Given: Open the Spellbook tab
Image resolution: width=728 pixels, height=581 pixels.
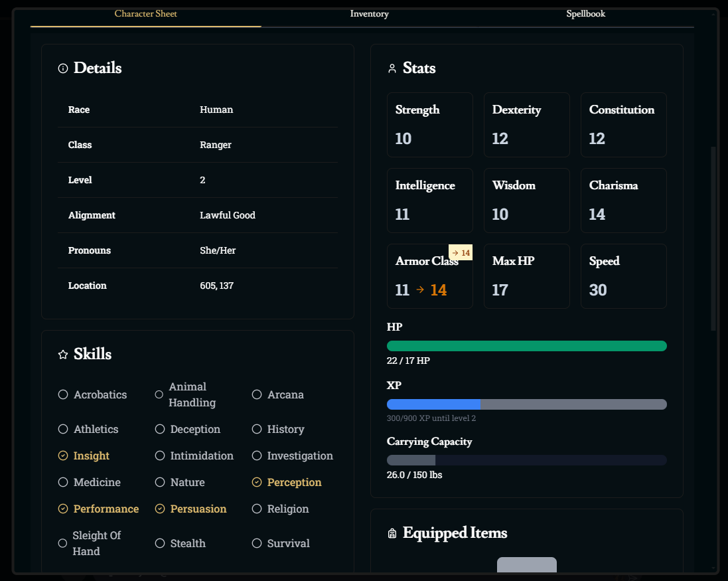Looking at the screenshot, I should tap(585, 14).
